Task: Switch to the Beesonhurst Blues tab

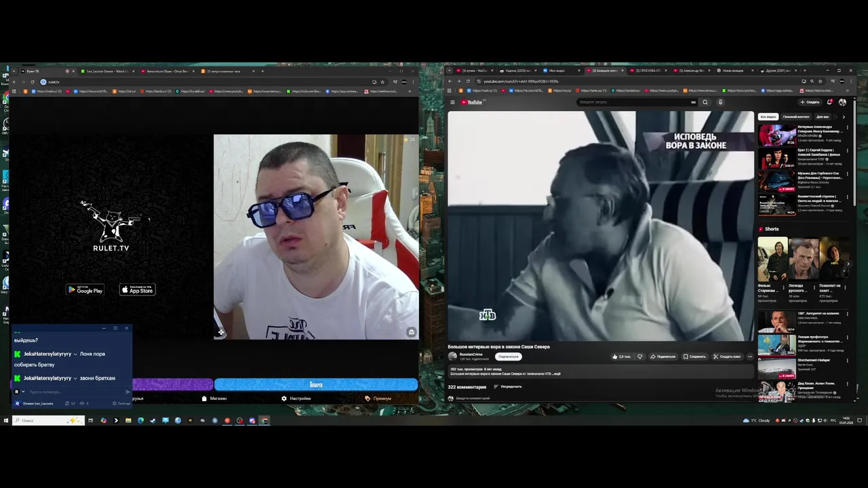Action: tap(167, 71)
